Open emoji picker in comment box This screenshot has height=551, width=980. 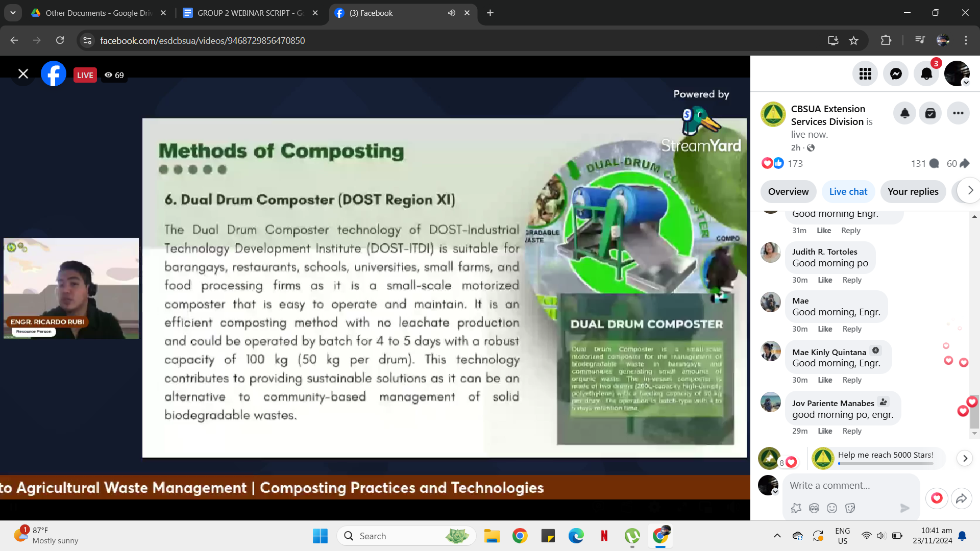click(832, 508)
